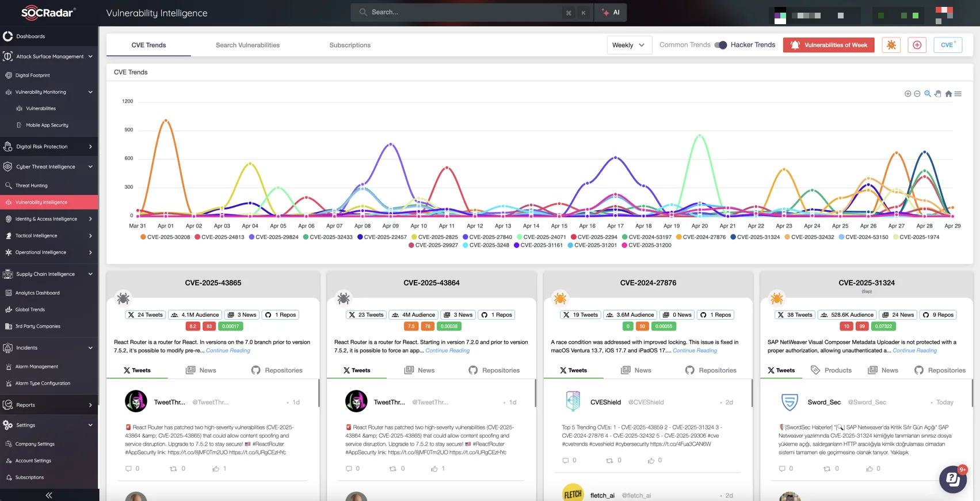
Task: Select Vulnerability Intelligence in the sidebar
Action: pos(49,202)
